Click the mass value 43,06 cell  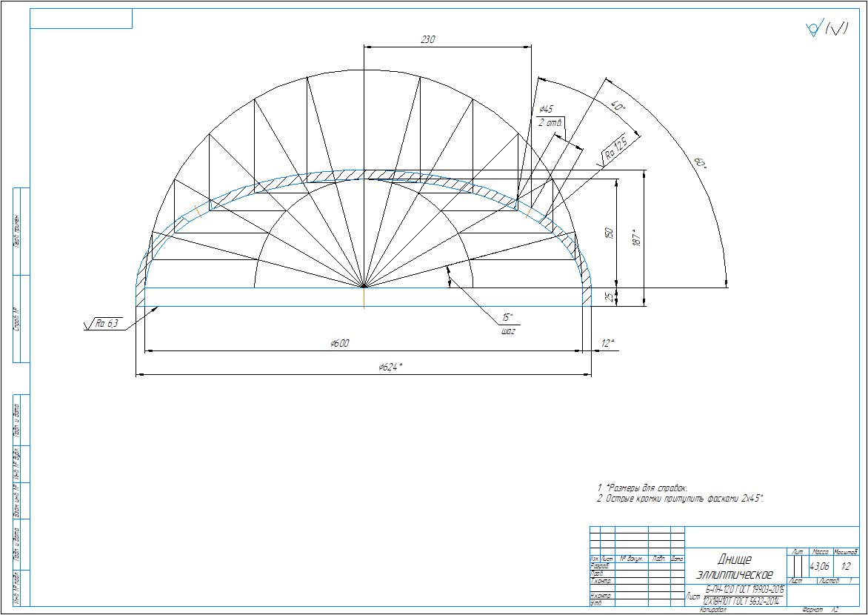pos(820,566)
